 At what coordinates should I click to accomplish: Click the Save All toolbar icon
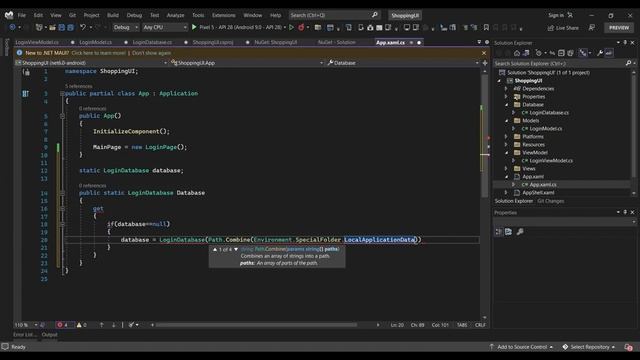[x=71, y=27]
